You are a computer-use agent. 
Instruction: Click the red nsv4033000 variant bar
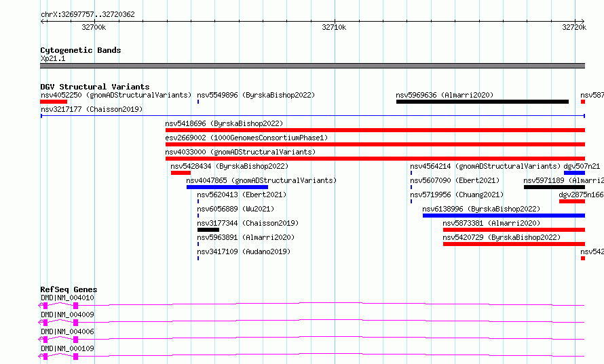(375, 159)
